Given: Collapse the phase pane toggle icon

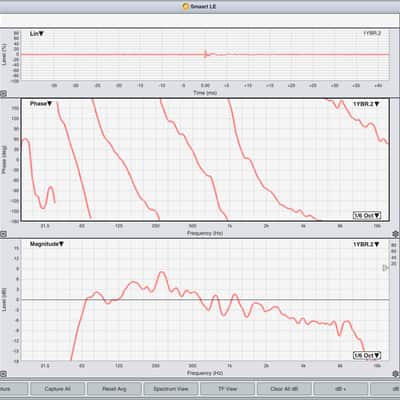Looking at the screenshot, I should coord(3,234).
